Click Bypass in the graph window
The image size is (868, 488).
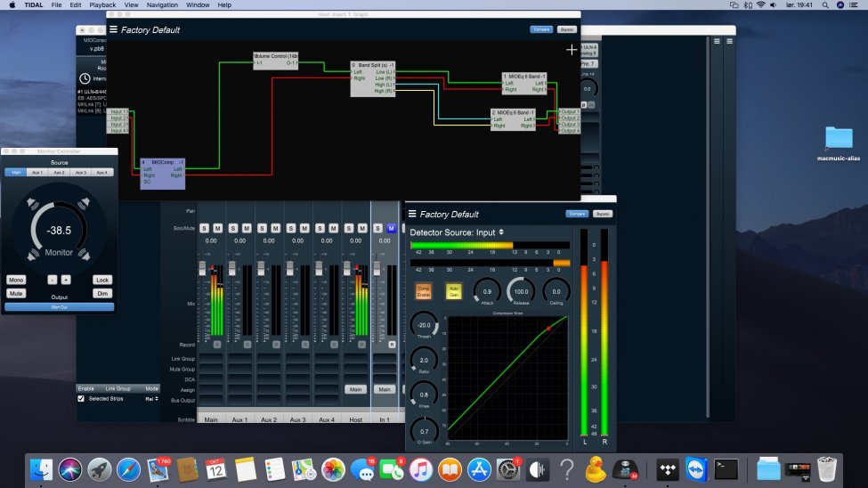[x=566, y=29]
